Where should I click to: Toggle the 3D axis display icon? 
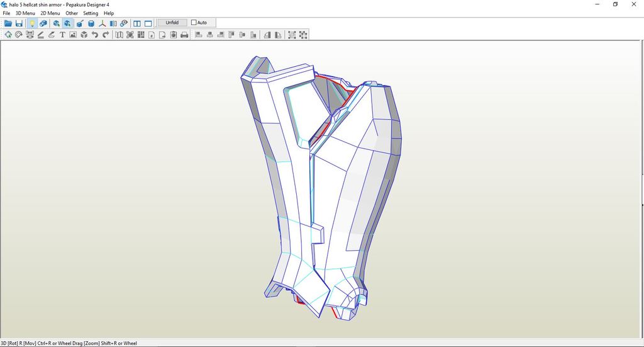point(103,23)
